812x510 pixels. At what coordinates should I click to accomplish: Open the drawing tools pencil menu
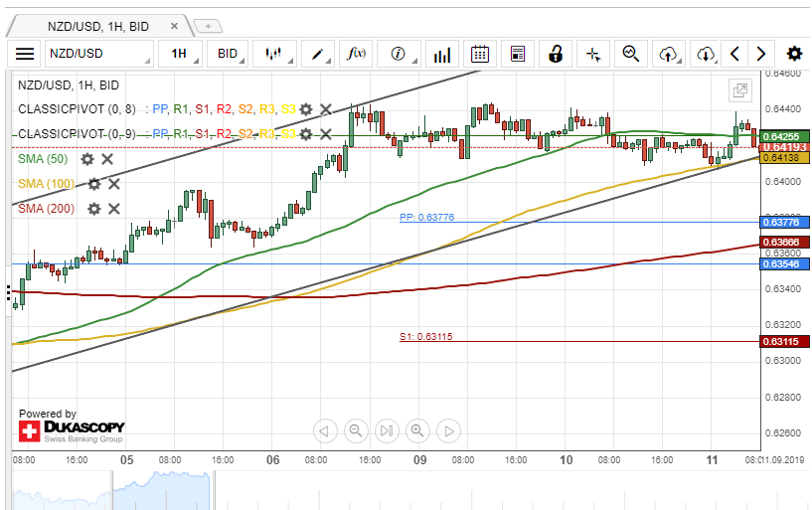[319, 54]
